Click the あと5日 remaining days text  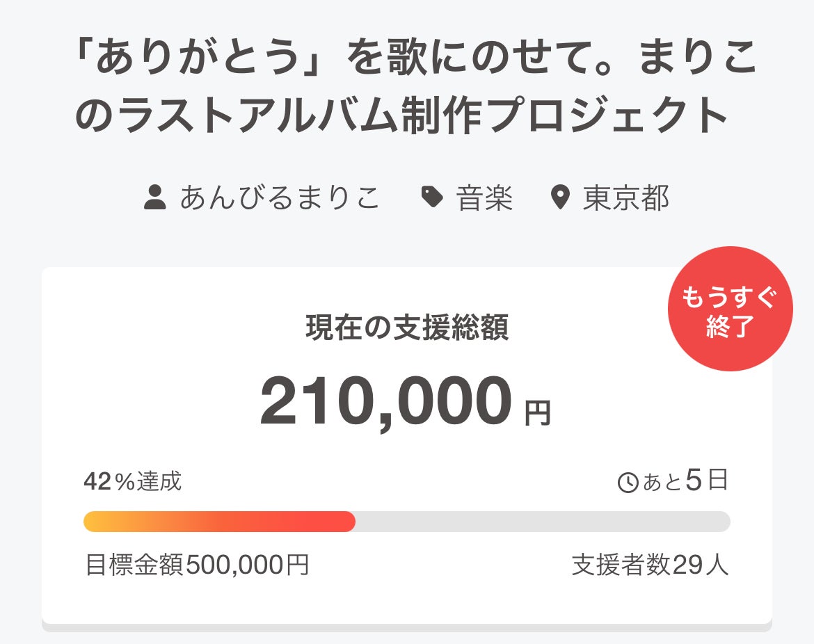685,481
